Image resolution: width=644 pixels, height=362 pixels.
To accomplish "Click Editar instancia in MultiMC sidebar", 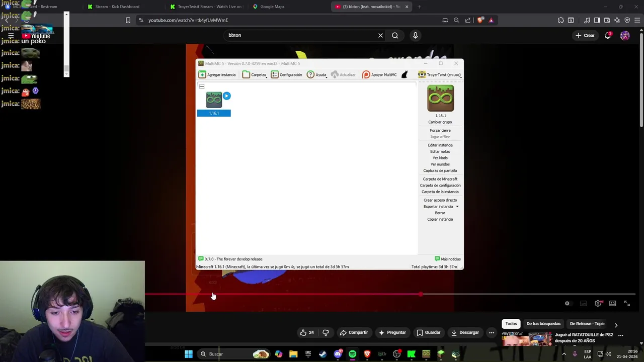I will pos(440,145).
